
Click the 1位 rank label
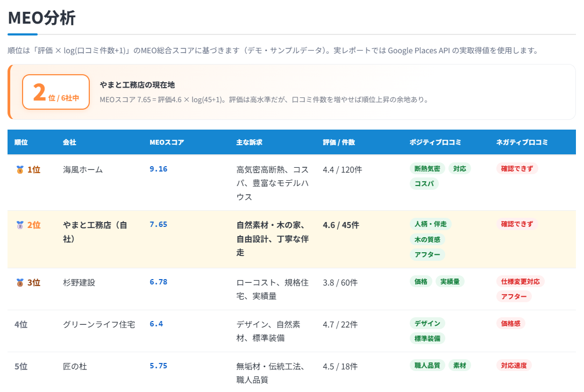[34, 170]
